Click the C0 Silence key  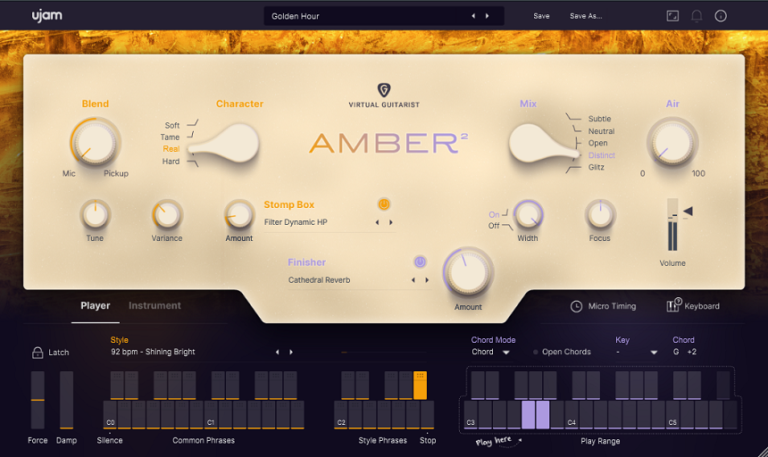pos(110,415)
